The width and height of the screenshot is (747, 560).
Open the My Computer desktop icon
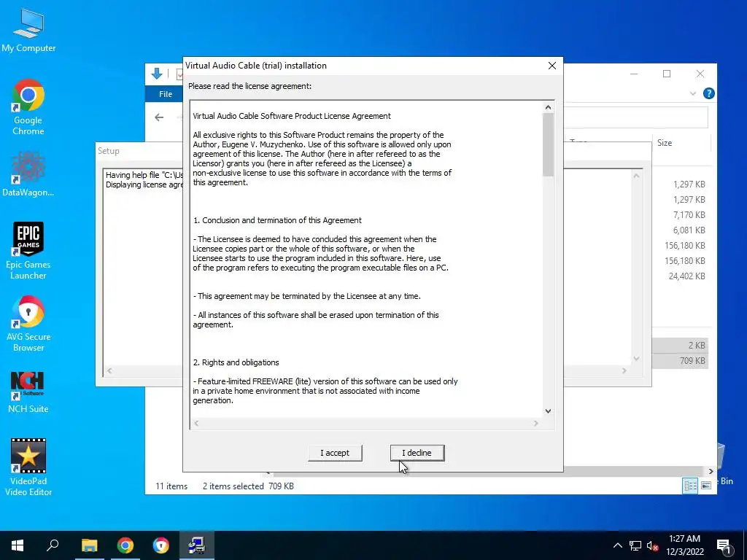(x=28, y=30)
